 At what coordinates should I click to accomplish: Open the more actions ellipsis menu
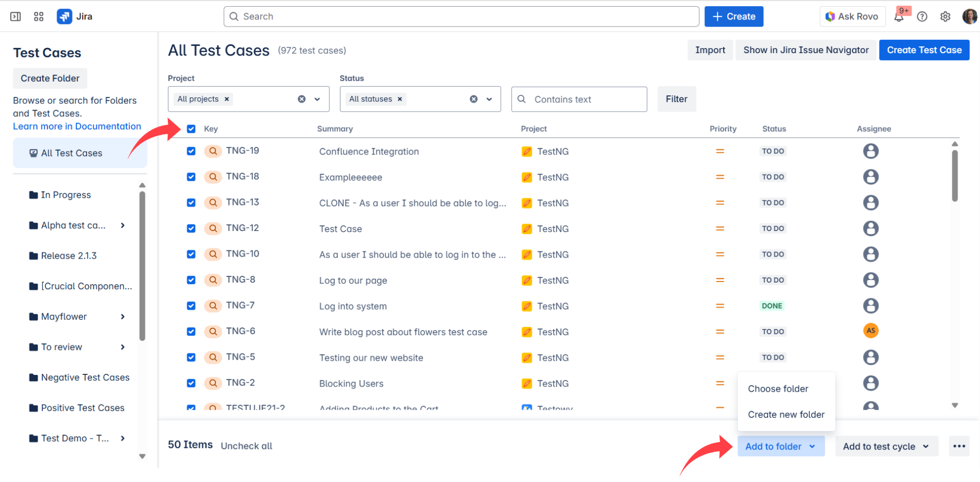click(x=959, y=446)
